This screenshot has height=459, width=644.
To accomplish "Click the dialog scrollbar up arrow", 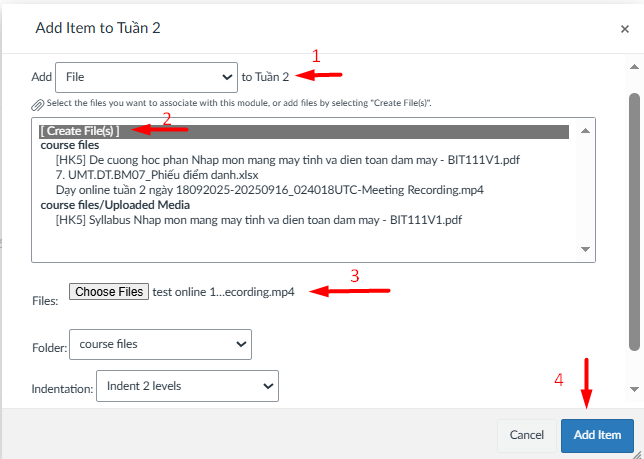I will point(633,69).
